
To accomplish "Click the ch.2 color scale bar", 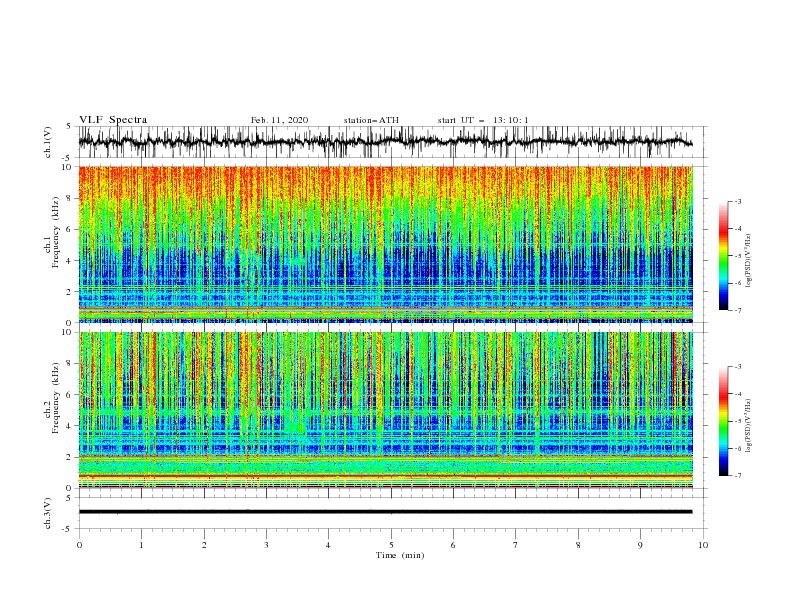I will click(x=723, y=421).
